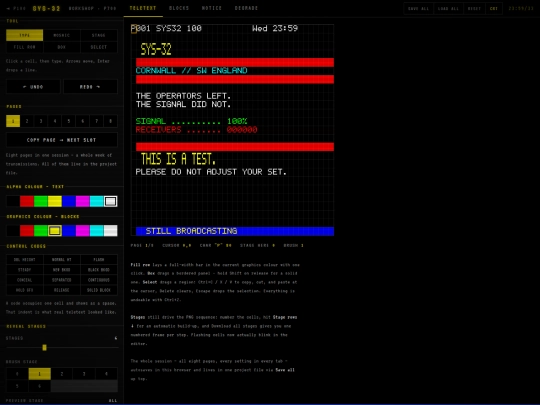Open the Notice tab
This screenshot has height=405, width=540.
212,8
